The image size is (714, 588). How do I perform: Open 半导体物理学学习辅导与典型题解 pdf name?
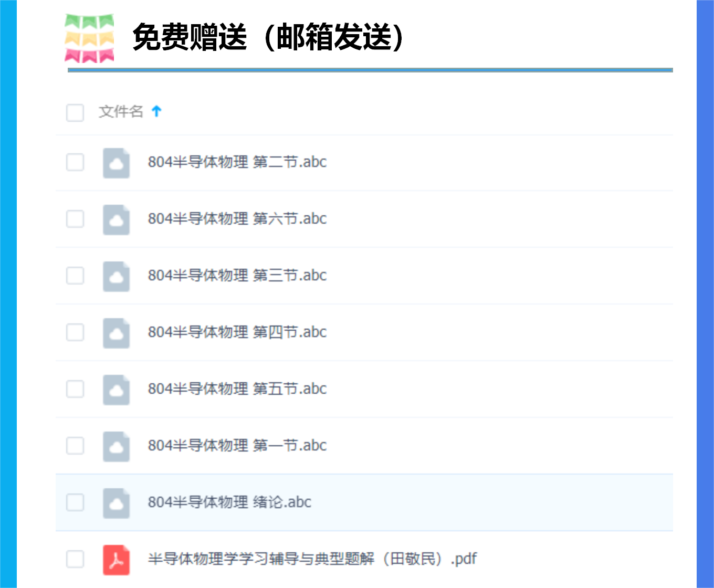click(x=312, y=559)
